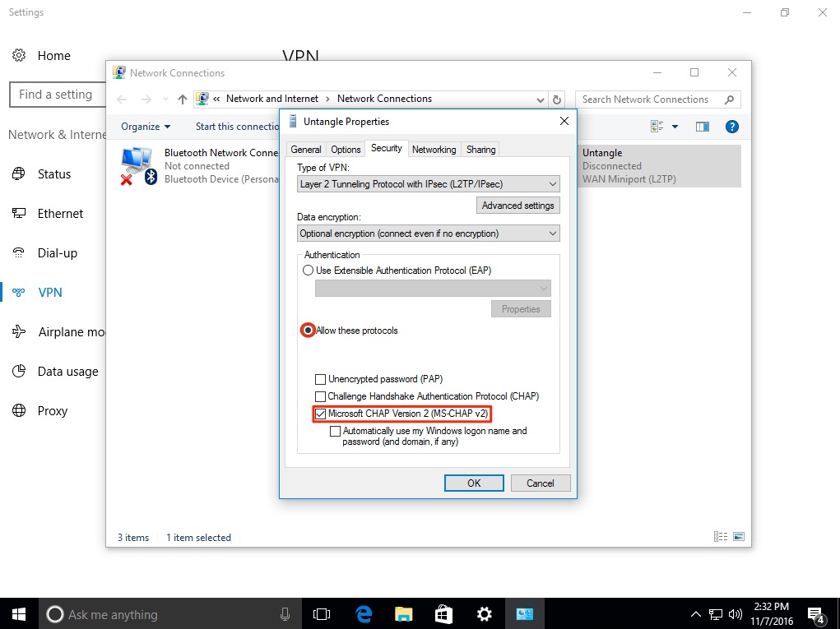Viewport: 840px width, 629px height.
Task: Click the Help question mark icon
Action: [x=731, y=127]
